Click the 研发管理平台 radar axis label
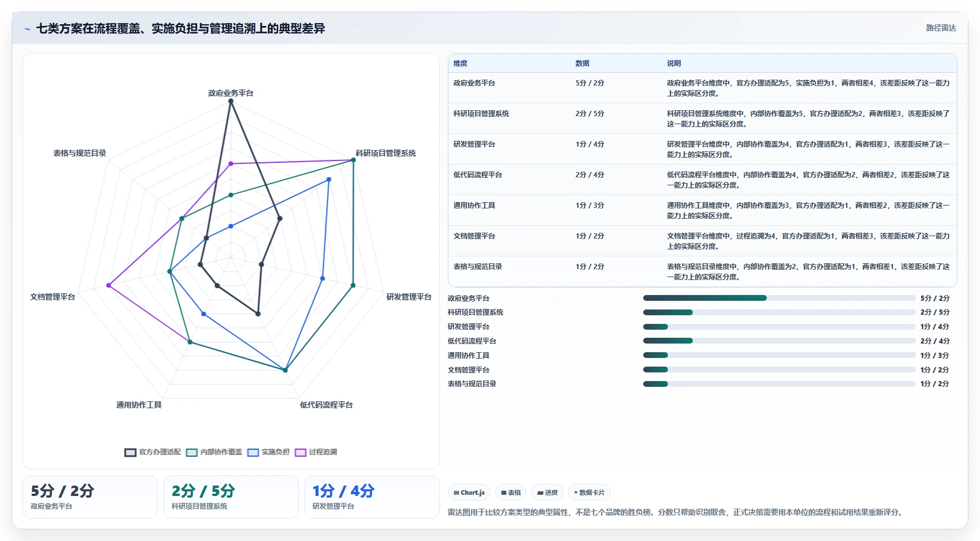The height and width of the screenshot is (541, 980). tap(409, 297)
